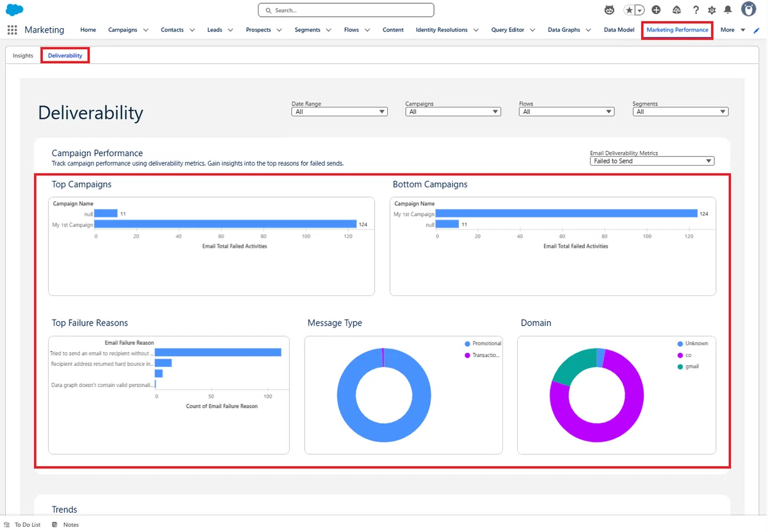Open the Campaigns nav chevron menu
This screenshot has height=532, width=768.
coord(146,30)
